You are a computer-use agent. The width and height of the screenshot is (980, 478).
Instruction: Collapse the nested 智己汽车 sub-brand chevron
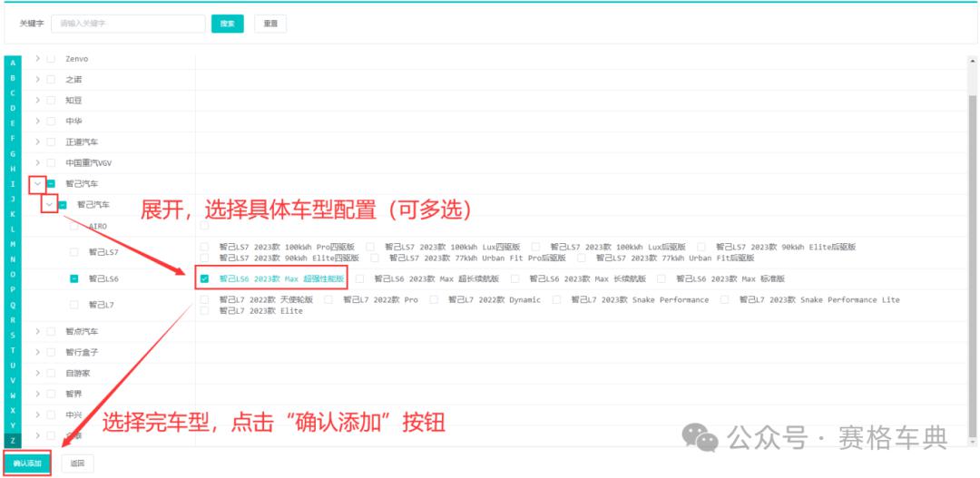pyautogui.click(x=50, y=204)
